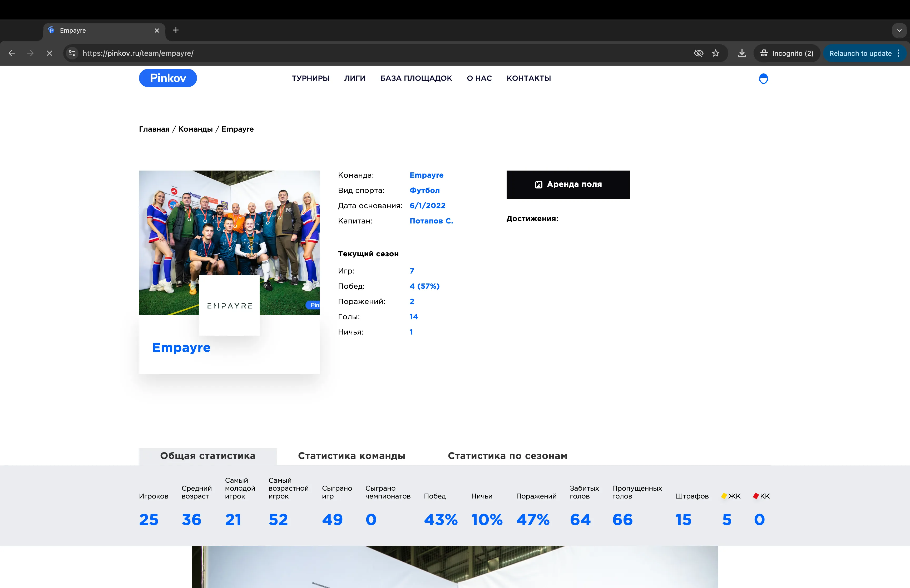
Task: Click the Аренда поля button
Action: pyautogui.click(x=568, y=185)
